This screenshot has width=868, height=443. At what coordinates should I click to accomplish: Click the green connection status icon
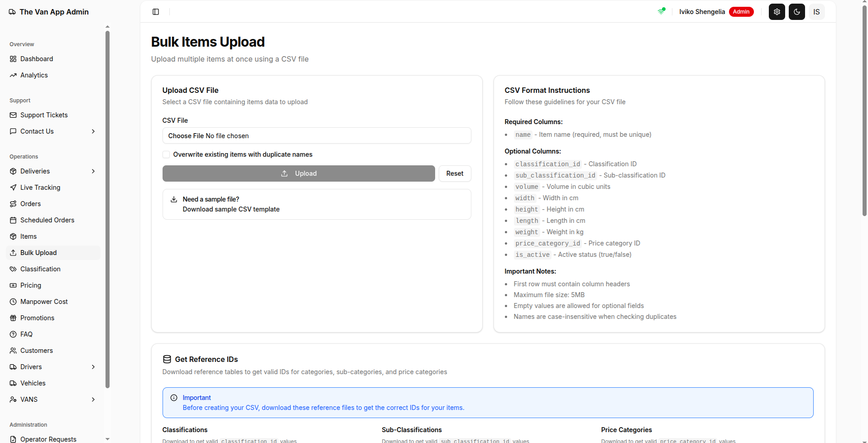tap(662, 11)
